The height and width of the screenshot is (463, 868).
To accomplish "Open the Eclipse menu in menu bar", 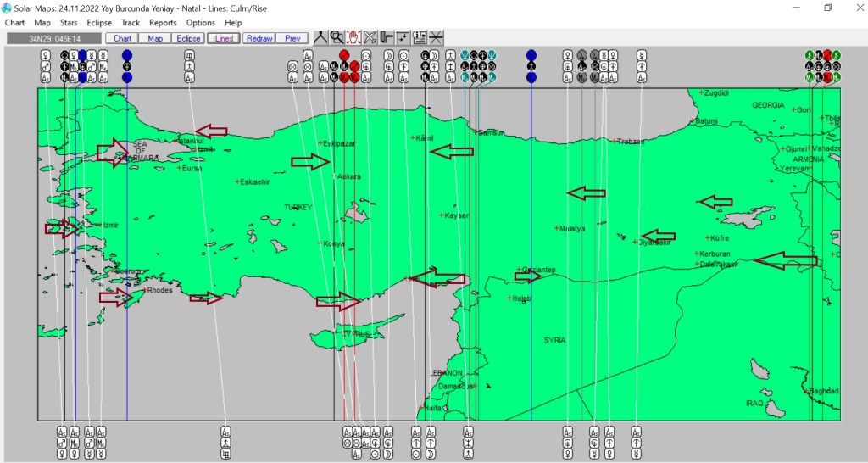I will (x=99, y=23).
